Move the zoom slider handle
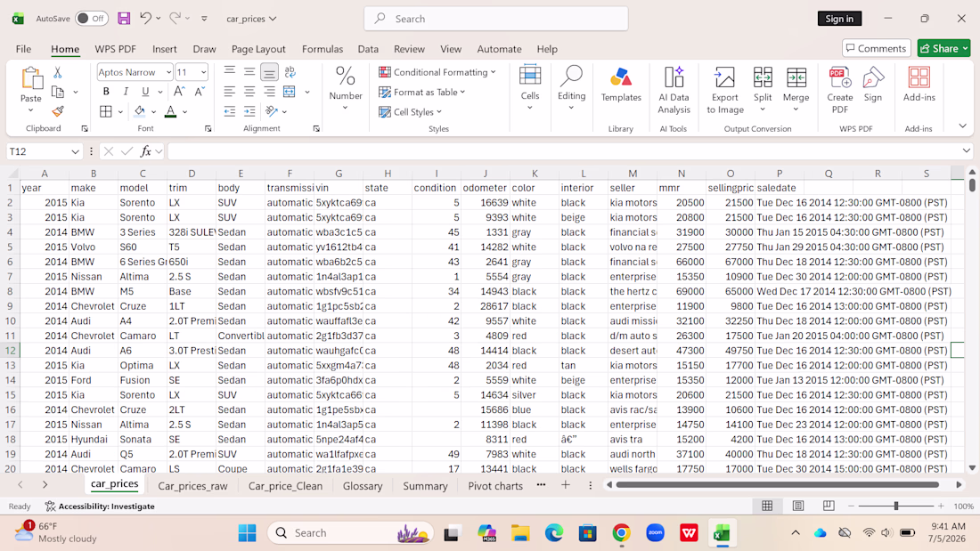The height and width of the screenshot is (551, 980). (x=895, y=506)
